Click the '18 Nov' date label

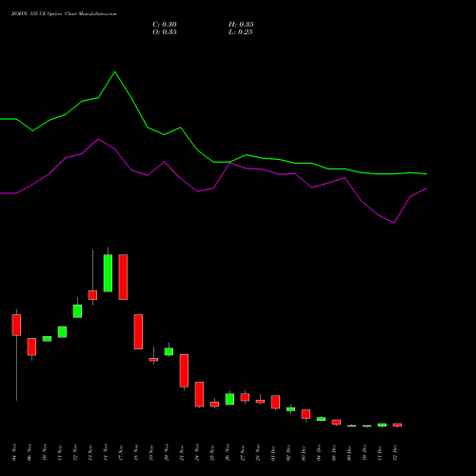click(136, 452)
